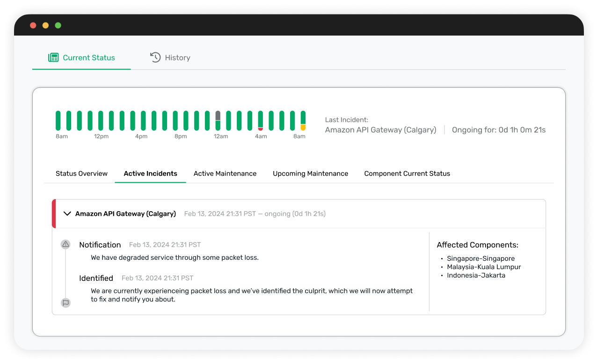
Task: Click Last Incident name Amazon API Gateway (Calgary)
Action: 381,130
